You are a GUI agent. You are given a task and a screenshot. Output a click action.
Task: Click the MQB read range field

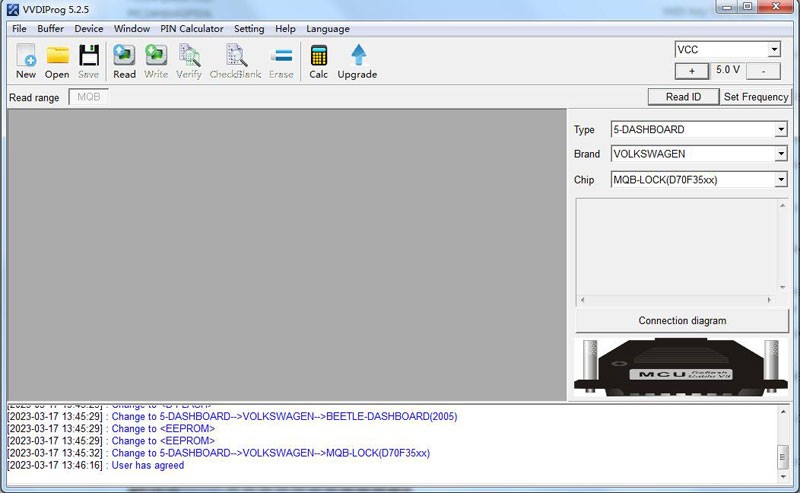tap(89, 96)
